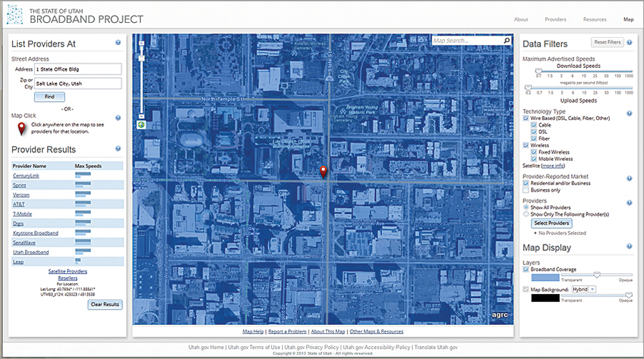The width and height of the screenshot is (644, 359).
Task: Toggle Residential and/or Business checkbox
Action: (526, 183)
